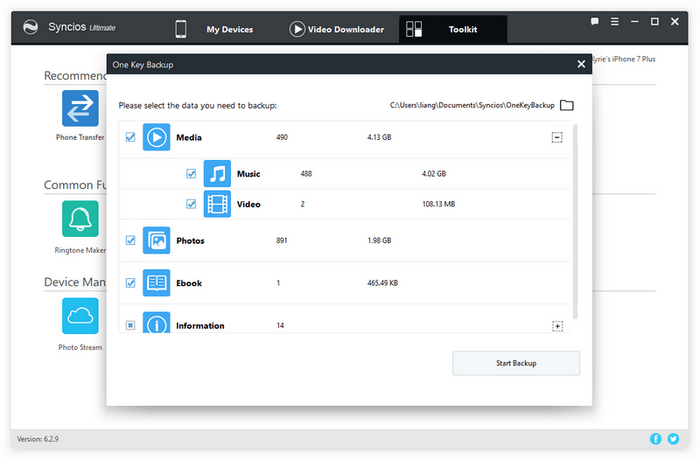This screenshot has width=700, height=460.
Task: Expand the Information category
Action: point(557,326)
